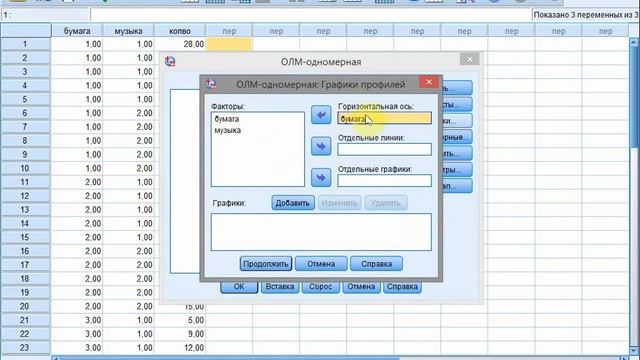Click SPSS icon in Графики профилей title bar
The image size is (640, 360).
pyautogui.click(x=211, y=84)
